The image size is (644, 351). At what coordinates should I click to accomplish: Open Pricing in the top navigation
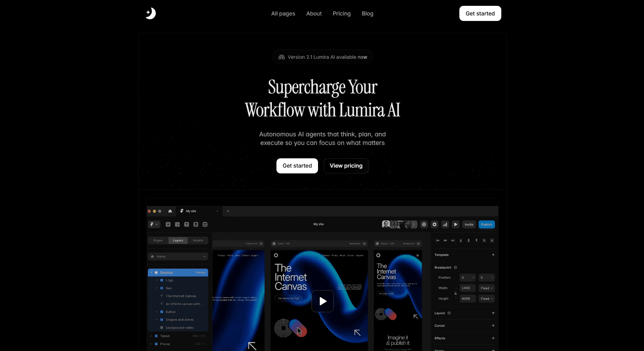coord(341,13)
